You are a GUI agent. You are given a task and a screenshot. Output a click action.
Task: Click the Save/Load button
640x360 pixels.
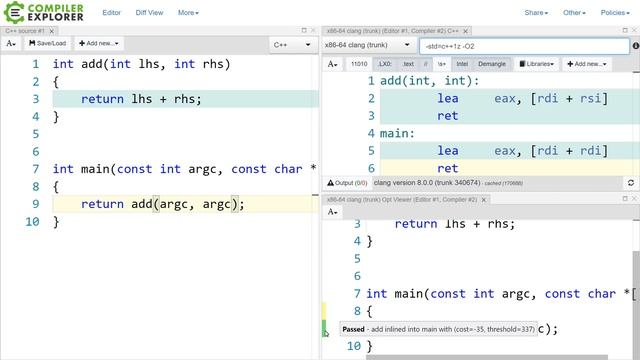coord(47,43)
